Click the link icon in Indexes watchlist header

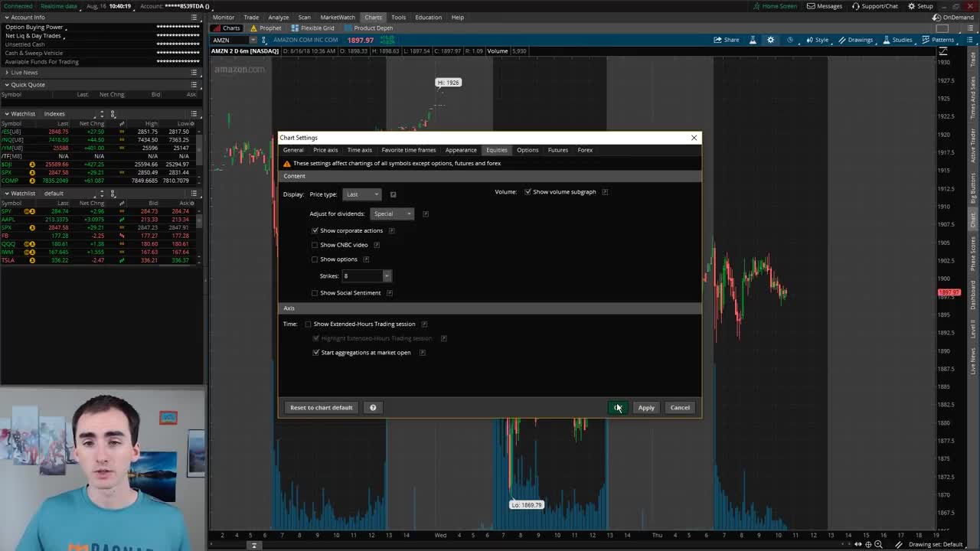pos(113,113)
